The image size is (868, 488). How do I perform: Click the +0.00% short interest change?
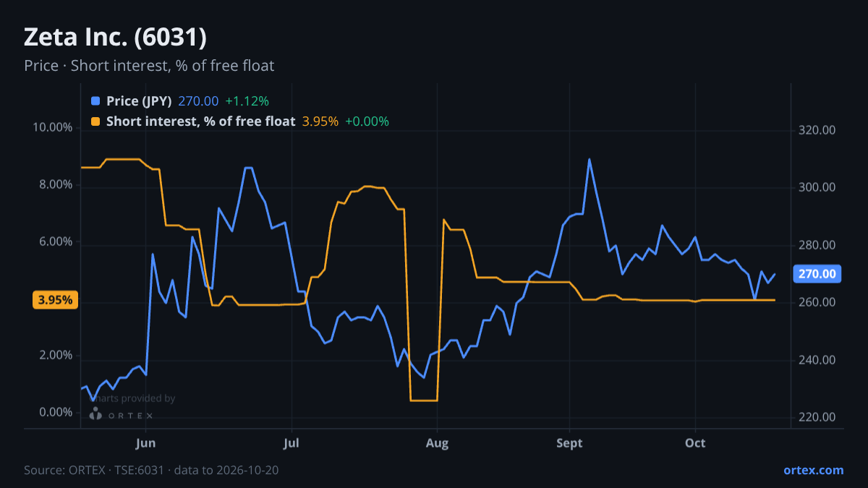point(367,121)
